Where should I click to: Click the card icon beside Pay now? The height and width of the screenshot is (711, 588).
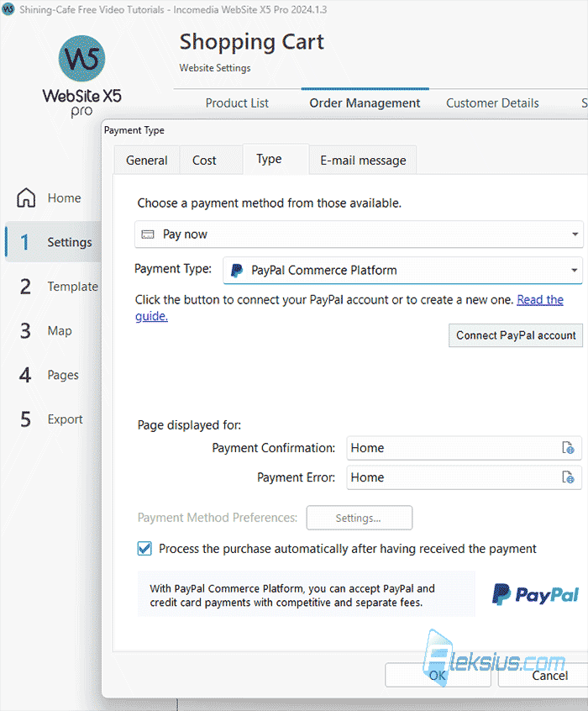coord(148,234)
